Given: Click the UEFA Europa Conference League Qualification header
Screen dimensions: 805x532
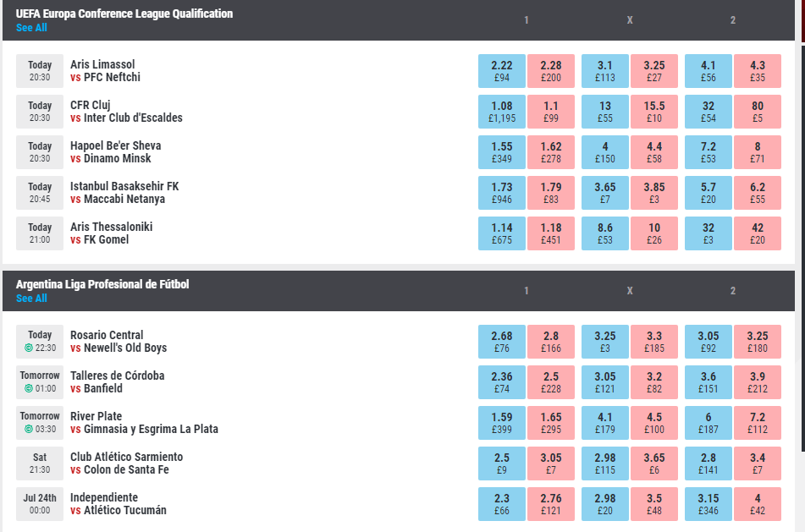Looking at the screenshot, I should [124, 14].
